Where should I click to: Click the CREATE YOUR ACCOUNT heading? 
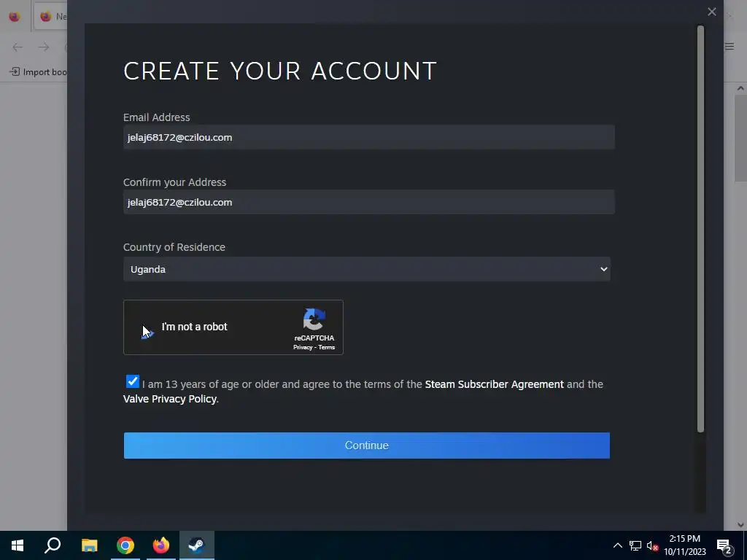point(280,71)
